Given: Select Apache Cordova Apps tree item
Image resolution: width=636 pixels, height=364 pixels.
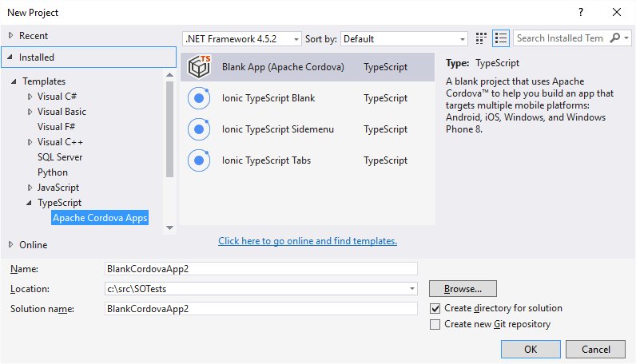Looking at the screenshot, I should tap(100, 218).
